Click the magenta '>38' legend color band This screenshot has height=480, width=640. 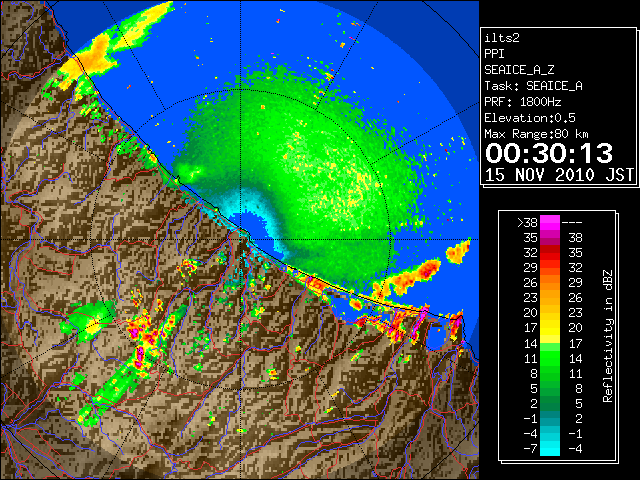click(550, 222)
